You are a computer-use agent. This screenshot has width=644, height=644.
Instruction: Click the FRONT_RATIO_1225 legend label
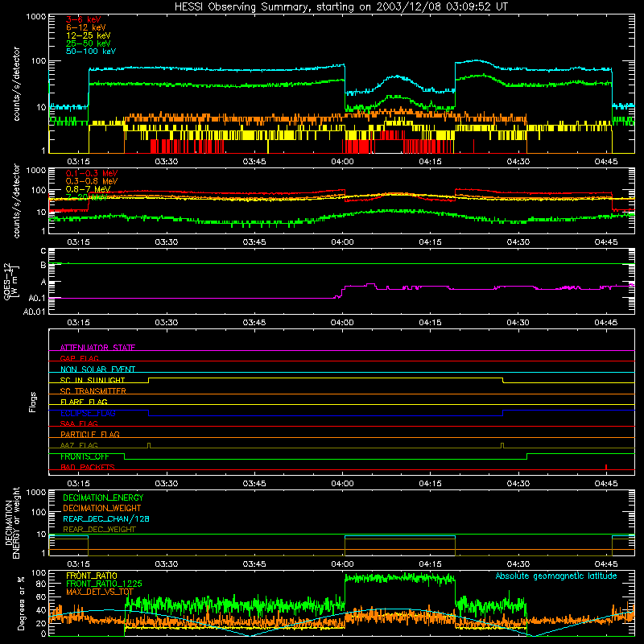click(x=104, y=584)
